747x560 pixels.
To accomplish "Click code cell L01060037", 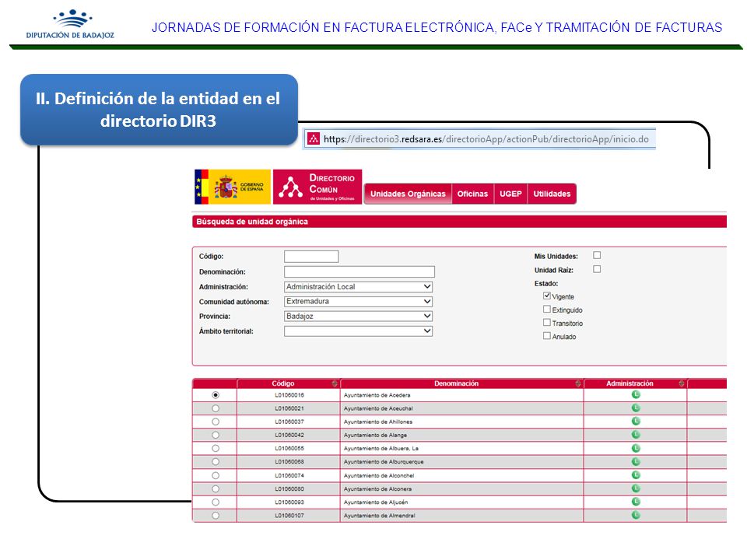I will point(289,422).
